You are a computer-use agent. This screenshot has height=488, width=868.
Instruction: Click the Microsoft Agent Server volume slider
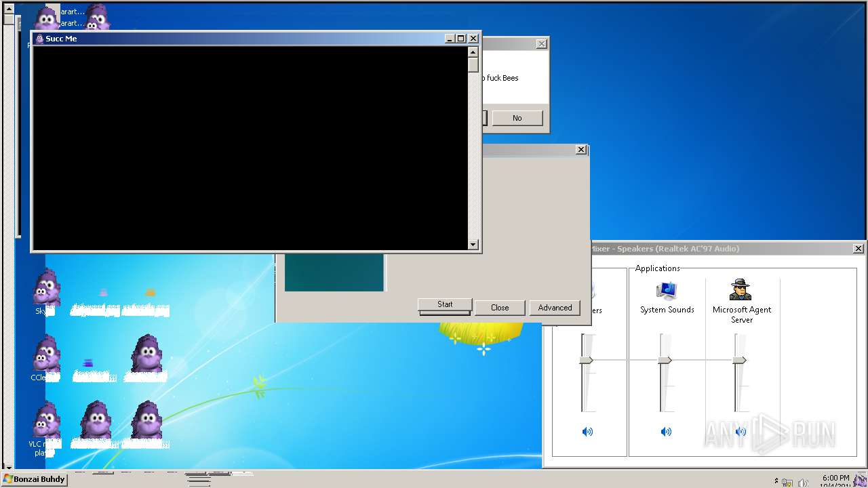740,360
